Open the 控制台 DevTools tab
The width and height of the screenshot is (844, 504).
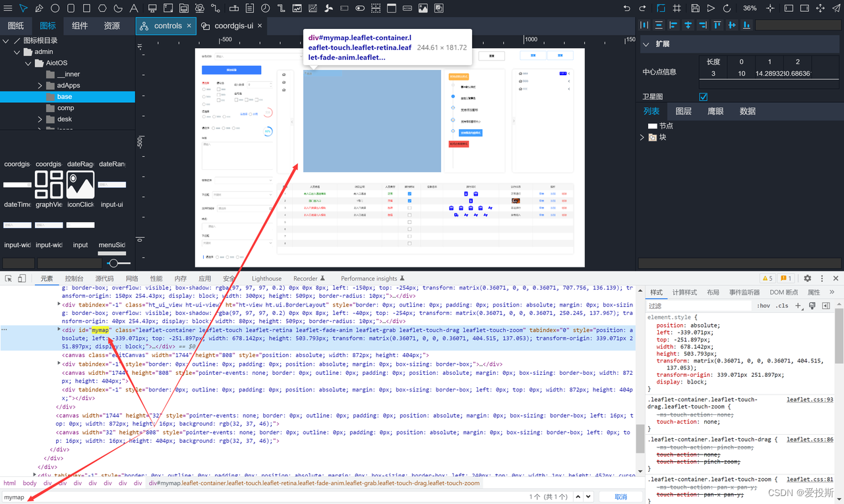(74, 279)
